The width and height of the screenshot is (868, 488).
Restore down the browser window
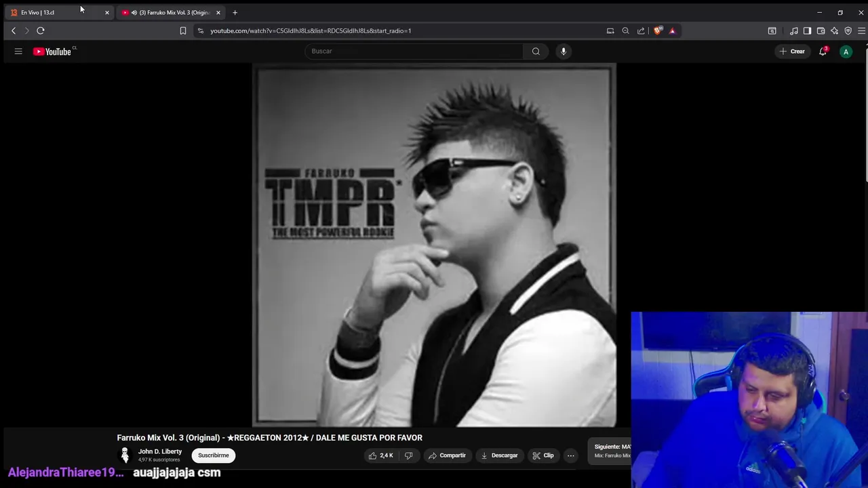point(840,12)
